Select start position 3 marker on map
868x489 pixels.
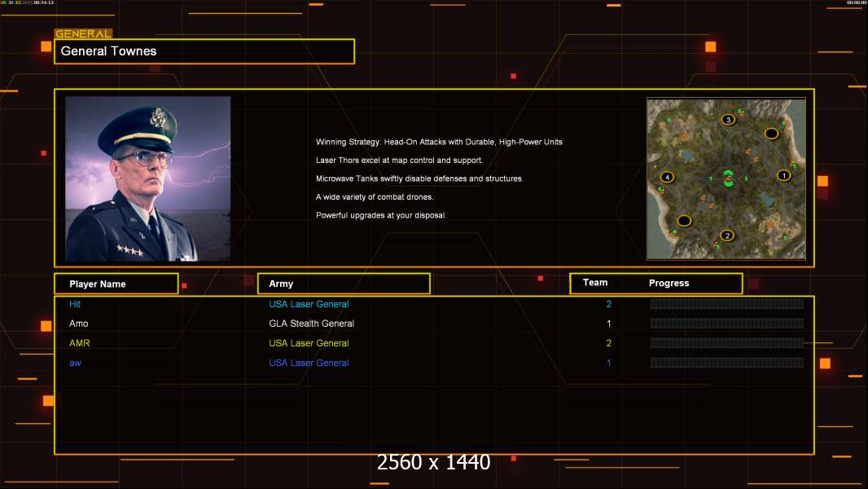coord(728,120)
